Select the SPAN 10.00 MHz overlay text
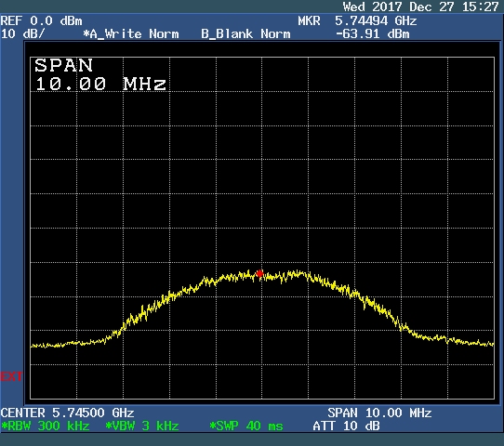 100,74
